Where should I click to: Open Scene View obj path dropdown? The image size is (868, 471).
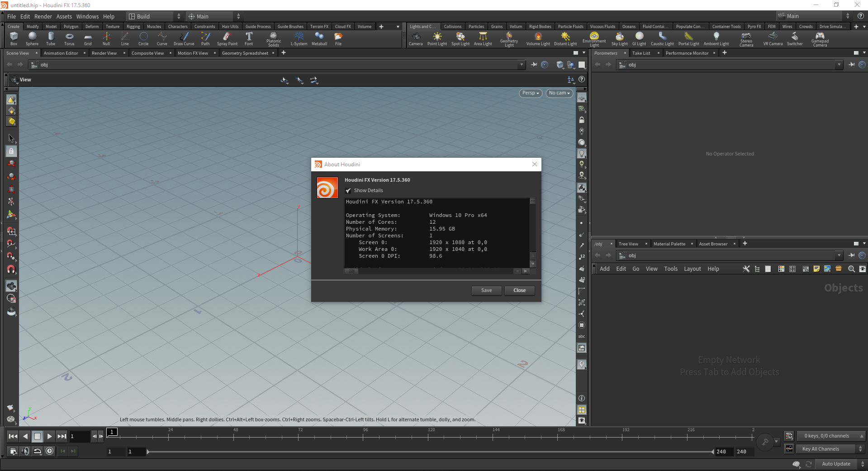(x=522, y=65)
